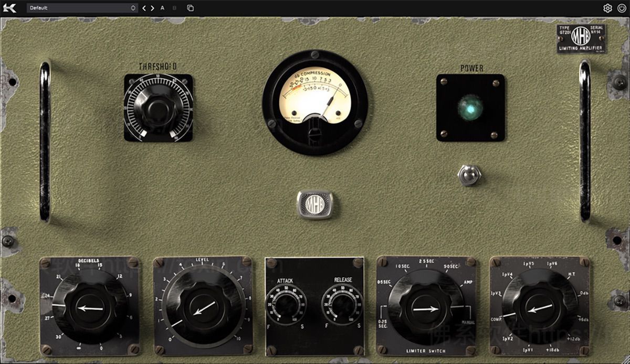
Task: Open the Default preset dropdown
Action: point(79,8)
